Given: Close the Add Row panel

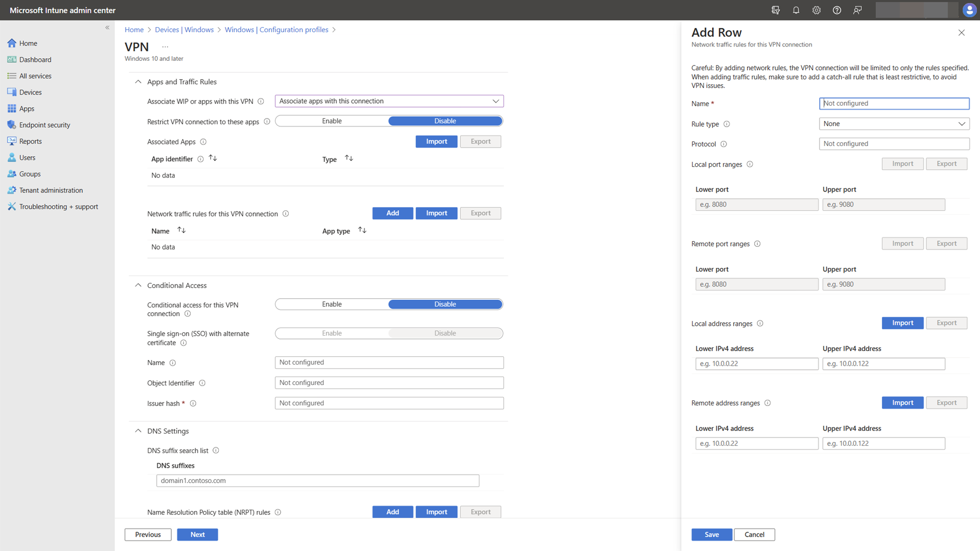Looking at the screenshot, I should pyautogui.click(x=961, y=33).
